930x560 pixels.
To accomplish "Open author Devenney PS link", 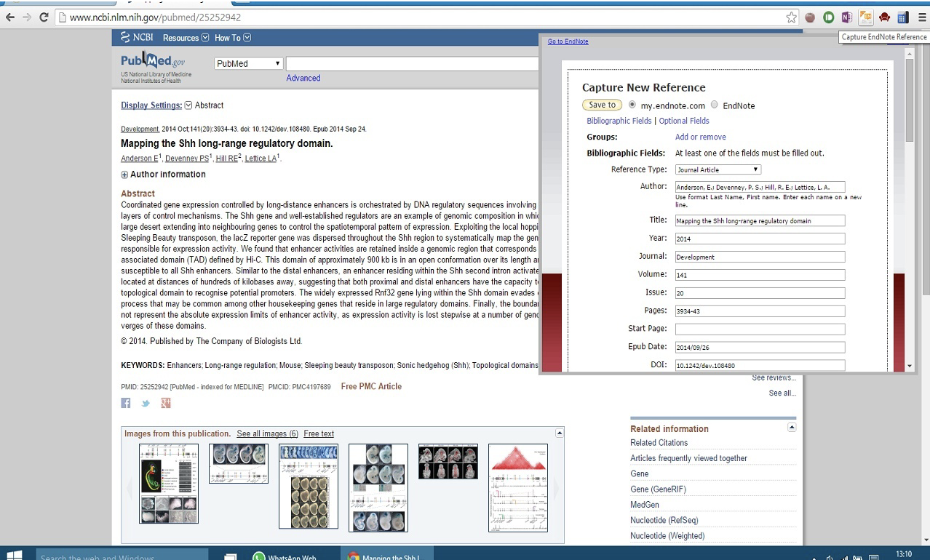I will [186, 159].
